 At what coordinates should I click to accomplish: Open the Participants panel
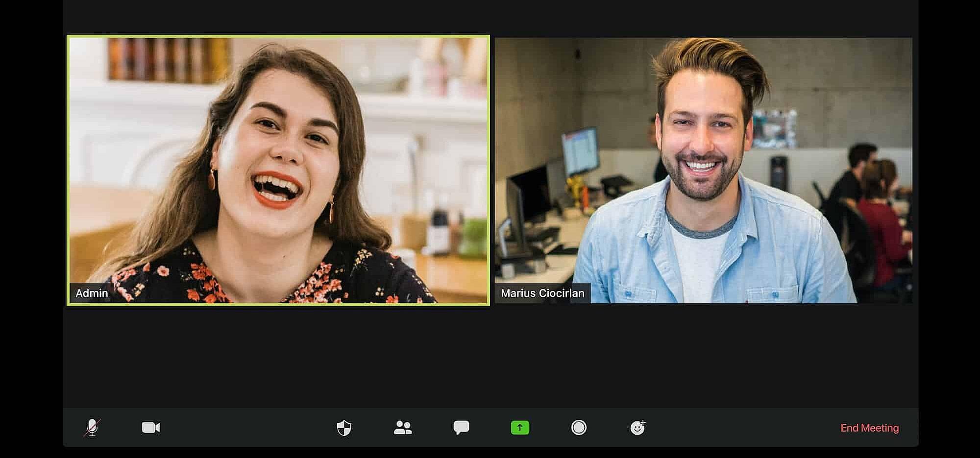point(402,428)
